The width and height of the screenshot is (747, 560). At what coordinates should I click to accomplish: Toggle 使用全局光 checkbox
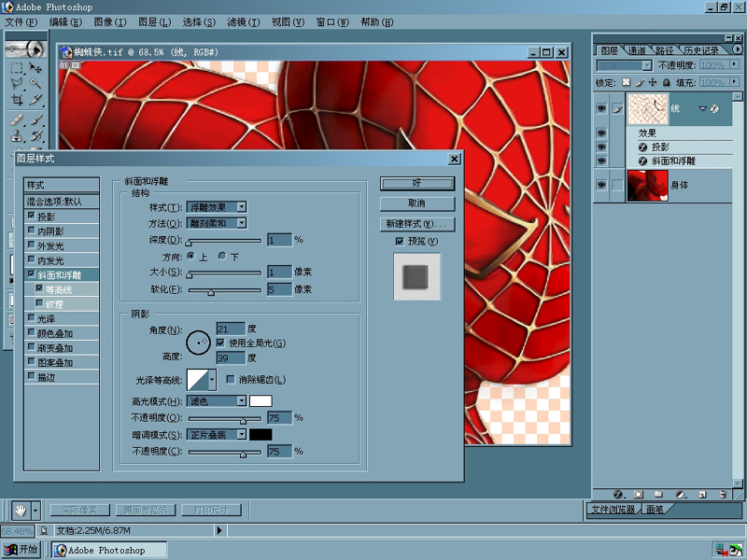click(x=220, y=343)
